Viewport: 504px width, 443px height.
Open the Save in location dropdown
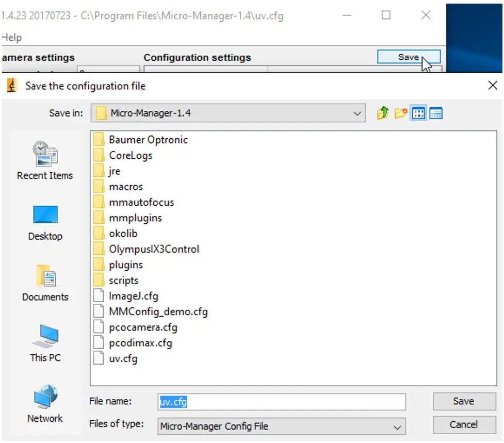click(x=357, y=113)
